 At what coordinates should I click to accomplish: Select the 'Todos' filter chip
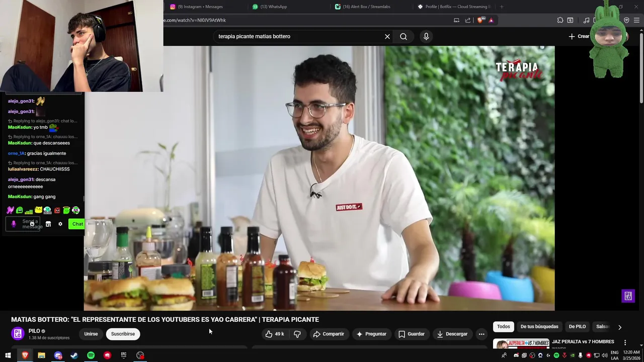coord(504,327)
